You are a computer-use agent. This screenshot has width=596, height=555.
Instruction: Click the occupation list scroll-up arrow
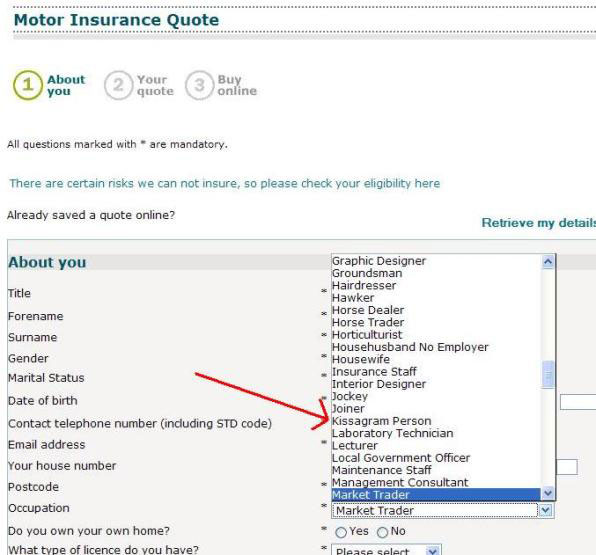(548, 262)
